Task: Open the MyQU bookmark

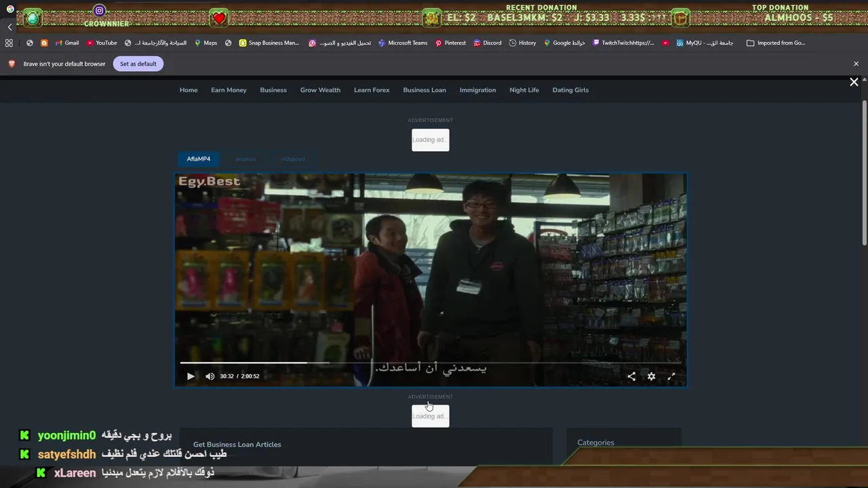Action: pyautogui.click(x=704, y=43)
